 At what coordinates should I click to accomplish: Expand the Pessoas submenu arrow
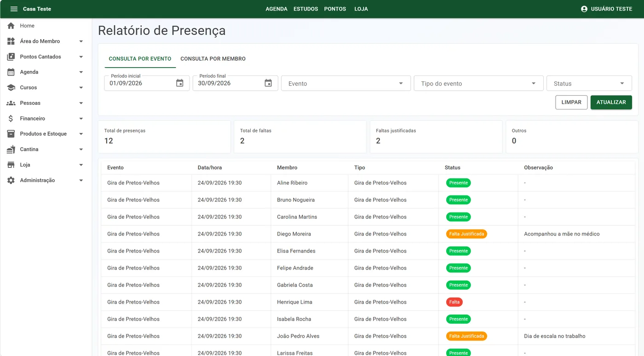(x=81, y=103)
